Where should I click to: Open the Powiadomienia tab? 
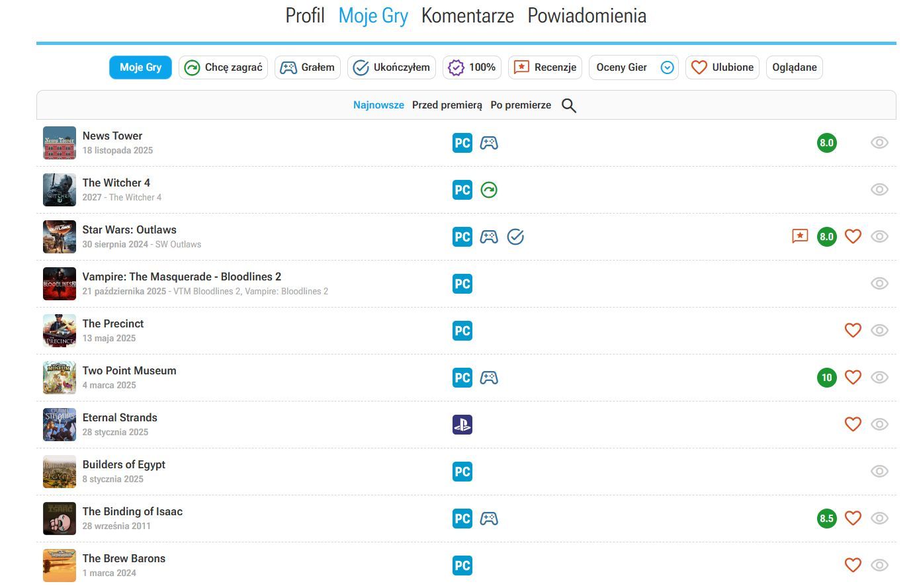(x=586, y=16)
